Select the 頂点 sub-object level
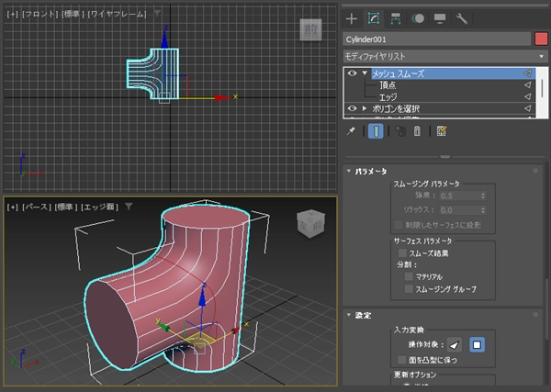551x392 pixels. tap(388, 85)
